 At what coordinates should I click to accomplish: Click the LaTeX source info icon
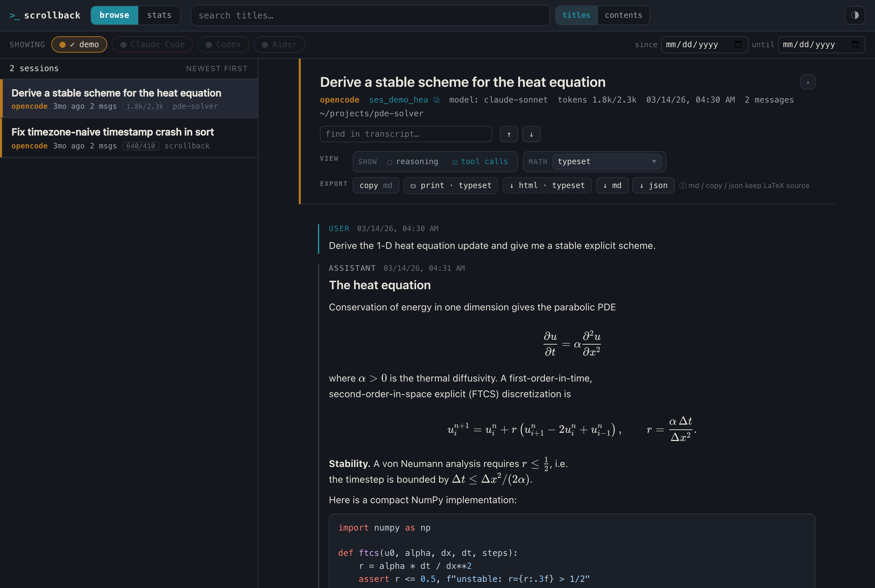(683, 186)
